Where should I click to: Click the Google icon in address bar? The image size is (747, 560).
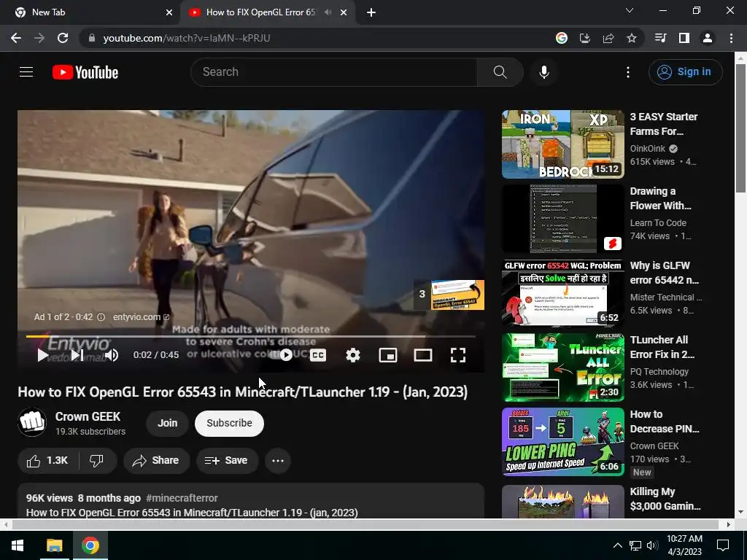point(562,38)
